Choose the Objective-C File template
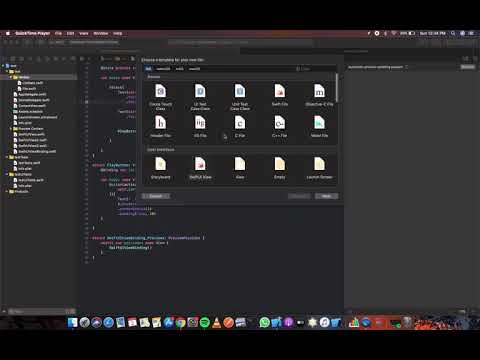Image resolution: width=480 pixels, height=360 pixels. (x=319, y=95)
